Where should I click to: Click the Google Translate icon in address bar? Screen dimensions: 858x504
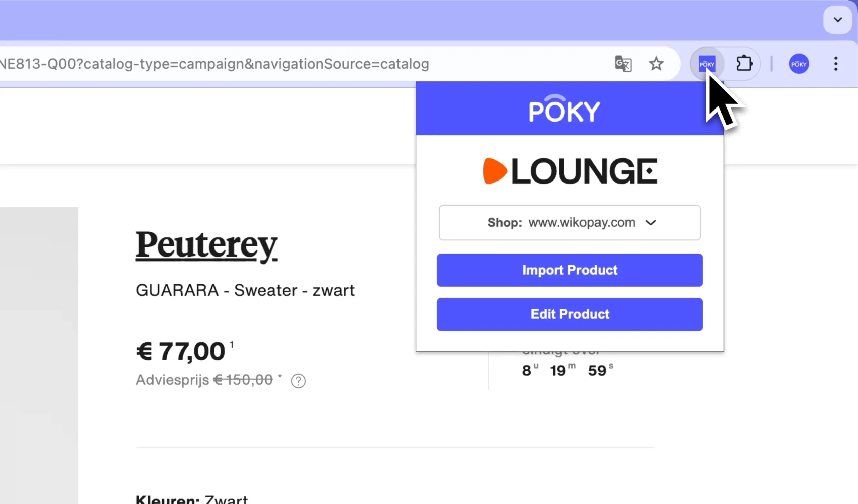point(623,64)
